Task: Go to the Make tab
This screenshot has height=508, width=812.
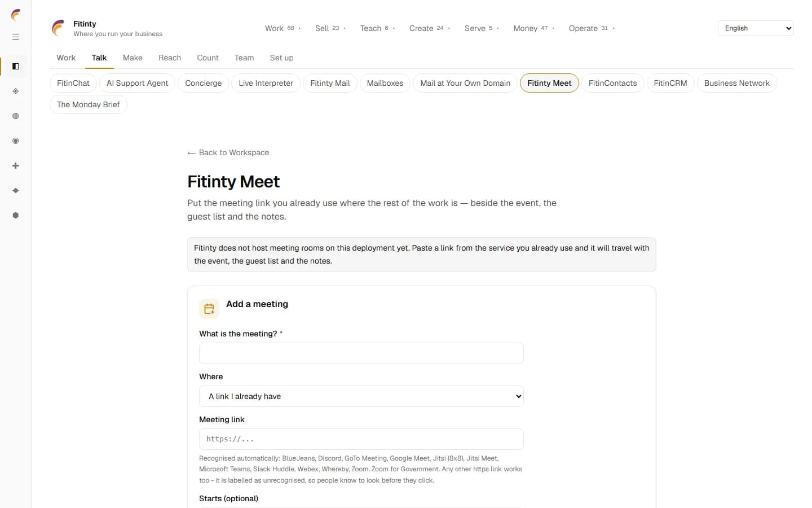Action: tap(133, 58)
